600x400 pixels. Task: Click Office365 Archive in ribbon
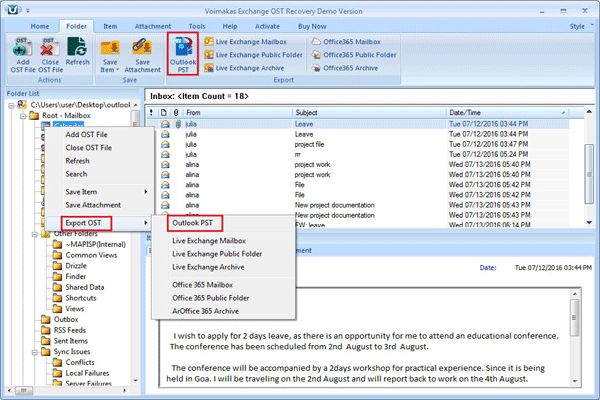tap(345, 68)
